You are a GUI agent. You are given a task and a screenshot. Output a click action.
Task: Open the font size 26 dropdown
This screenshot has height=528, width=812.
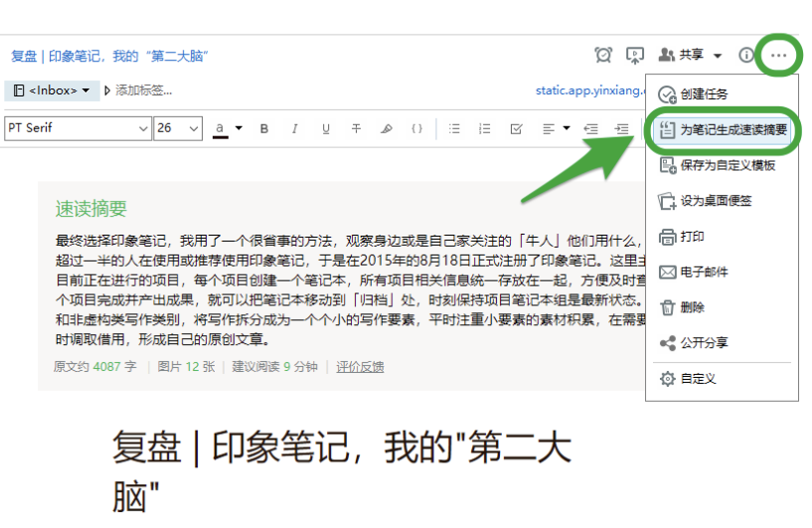pyautogui.click(x=178, y=128)
